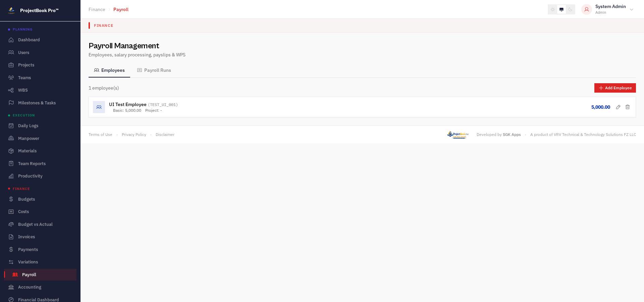Click the System Admin avatar
The image size is (644, 302).
pyautogui.click(x=586, y=9)
